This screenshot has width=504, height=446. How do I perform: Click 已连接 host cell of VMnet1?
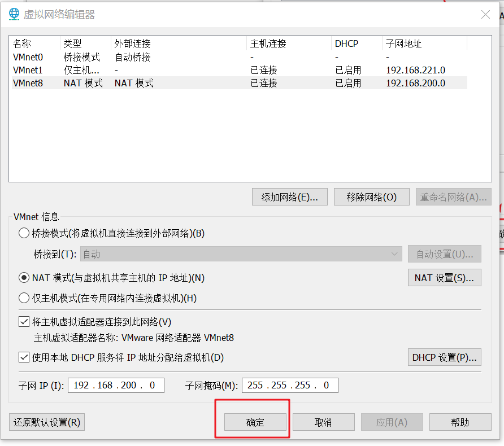(x=264, y=70)
